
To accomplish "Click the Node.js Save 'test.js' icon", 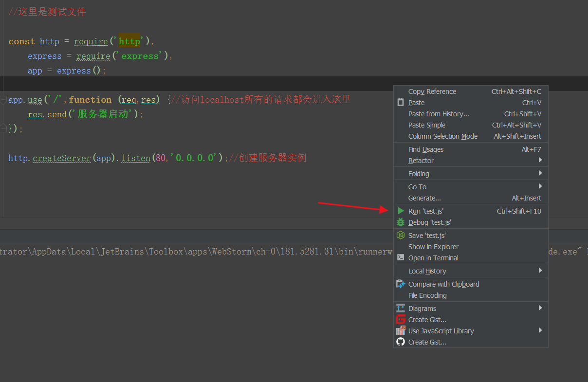I will click(x=401, y=236).
